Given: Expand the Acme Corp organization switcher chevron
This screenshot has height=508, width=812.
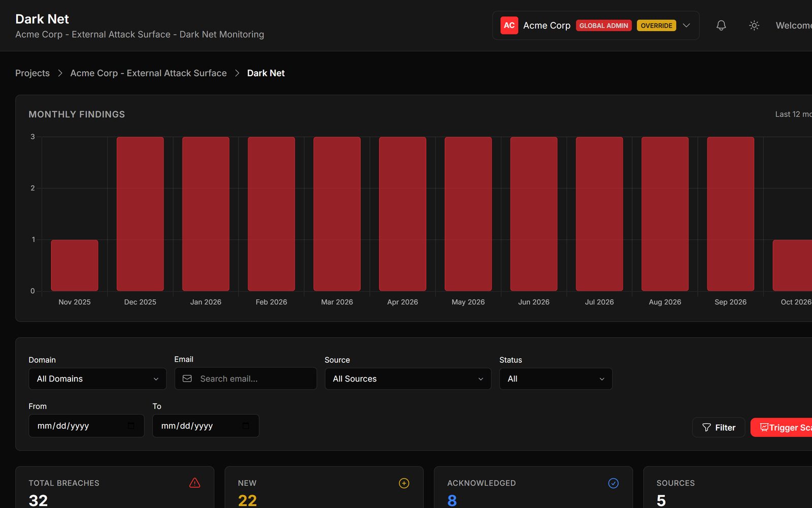Looking at the screenshot, I should [x=686, y=25].
